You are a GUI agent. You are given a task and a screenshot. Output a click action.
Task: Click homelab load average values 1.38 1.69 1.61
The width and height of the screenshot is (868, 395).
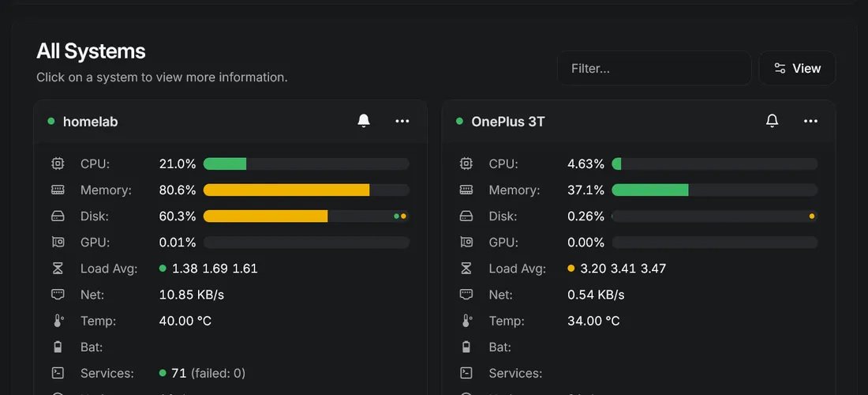click(215, 269)
